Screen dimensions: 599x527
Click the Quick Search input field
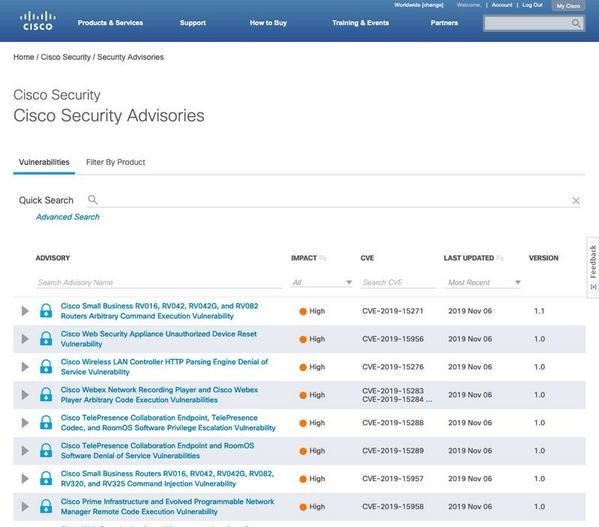tap(334, 200)
